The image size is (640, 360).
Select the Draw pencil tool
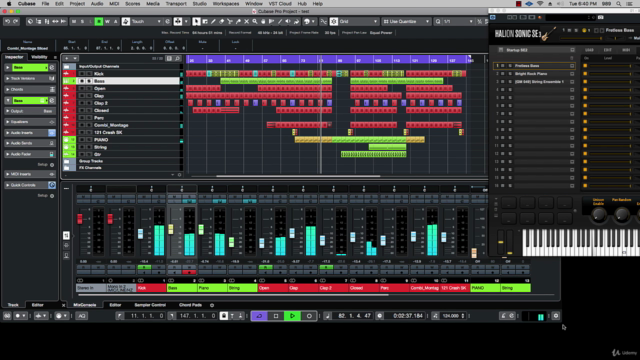tap(213, 21)
